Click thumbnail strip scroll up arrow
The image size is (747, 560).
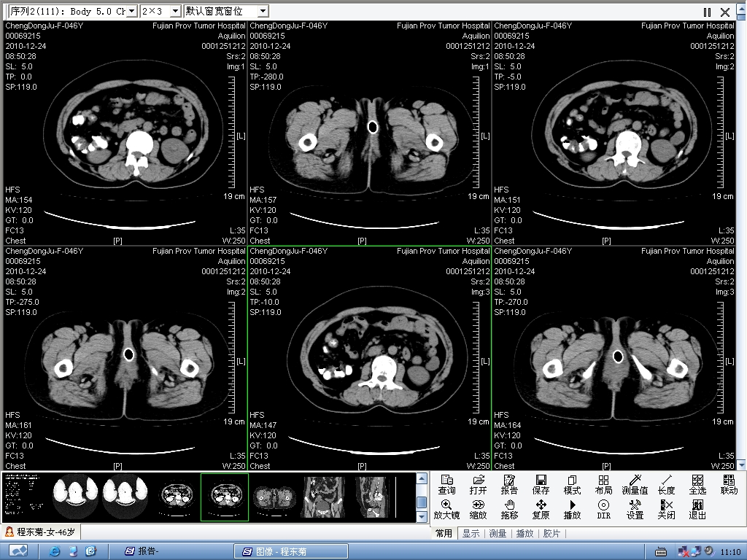pos(422,478)
